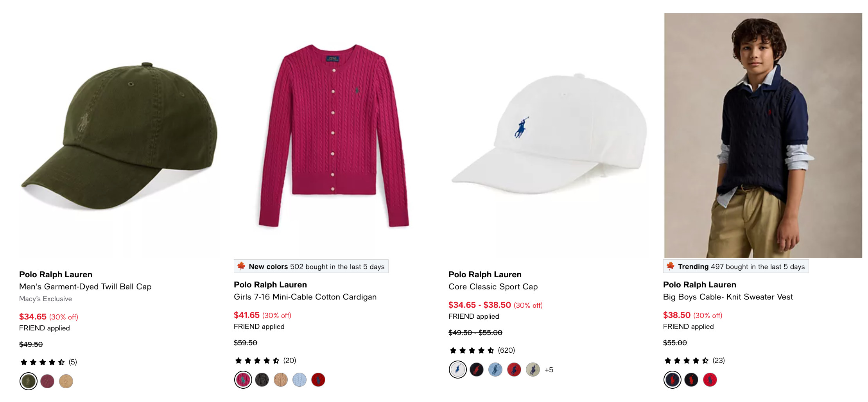The image size is (868, 402).
Task: Choose the burgundy swatch under the twill cap
Action: click(47, 381)
